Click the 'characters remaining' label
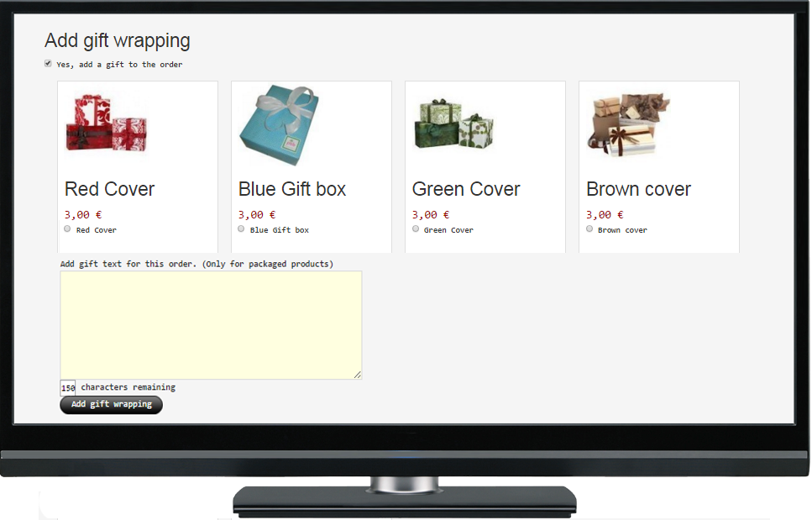This screenshot has height=520, width=812. tap(128, 387)
